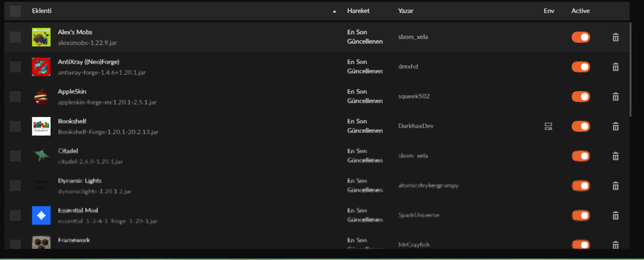Click author drexhd
The height and width of the screenshot is (260, 644).
click(408, 66)
